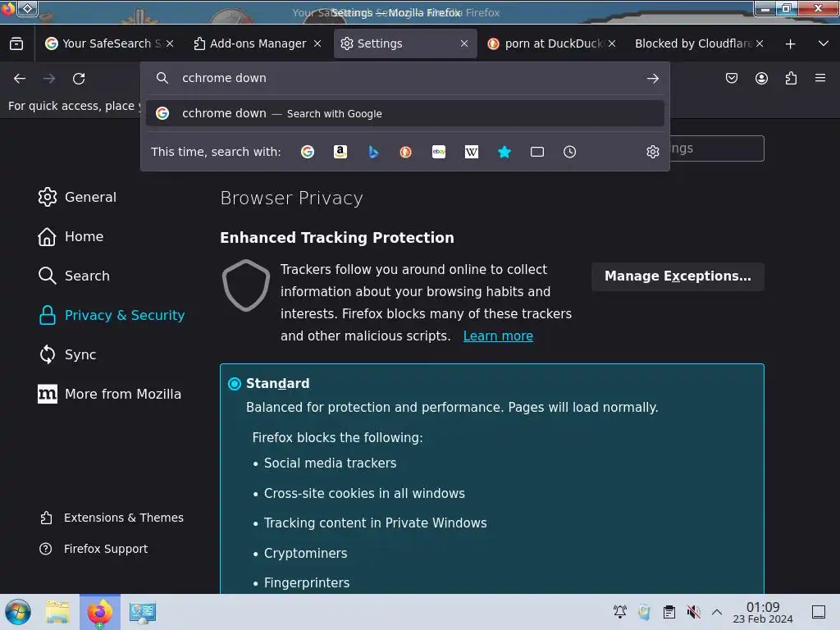
Task: Search this time with Bing
Action: click(x=373, y=152)
